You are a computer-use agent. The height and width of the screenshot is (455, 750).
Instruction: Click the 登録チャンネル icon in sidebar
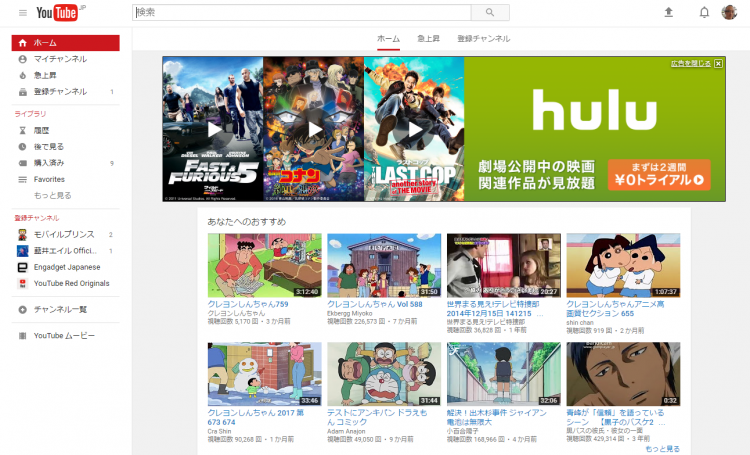tap(22, 92)
